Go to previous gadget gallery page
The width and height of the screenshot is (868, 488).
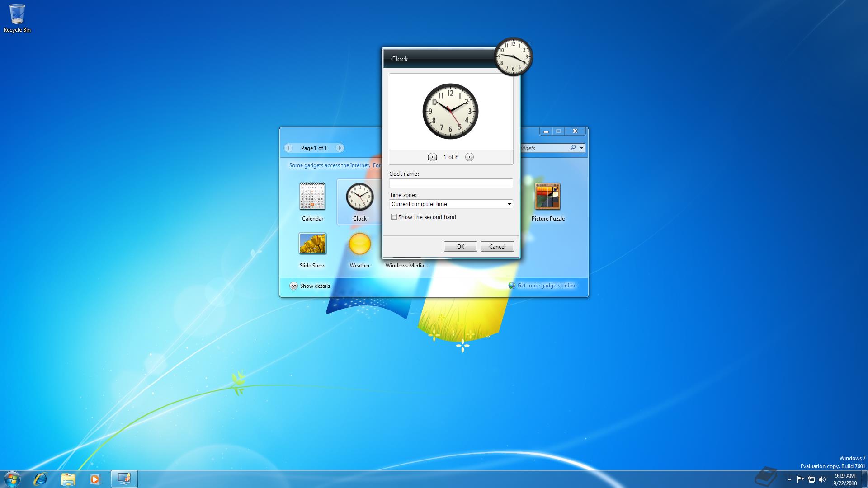click(x=288, y=148)
